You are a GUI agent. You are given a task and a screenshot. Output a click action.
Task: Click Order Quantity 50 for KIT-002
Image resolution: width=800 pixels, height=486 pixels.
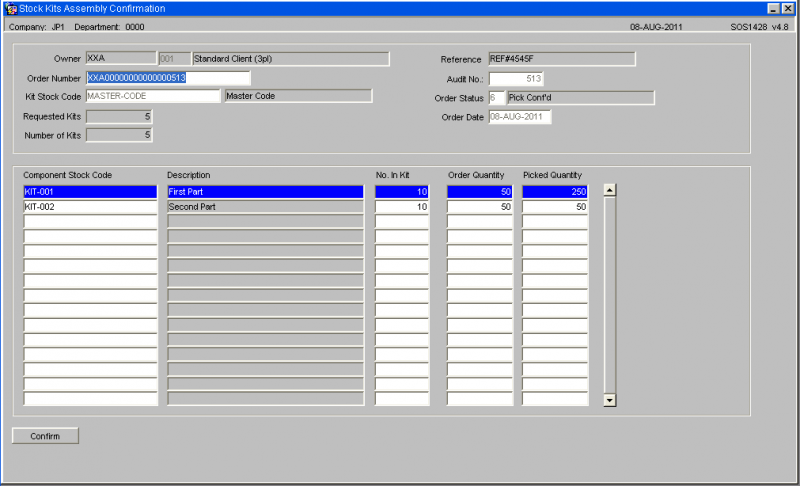[480, 207]
